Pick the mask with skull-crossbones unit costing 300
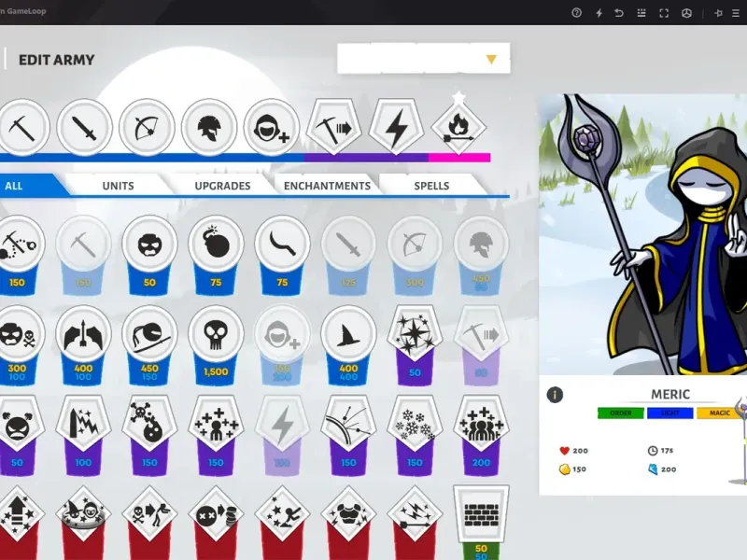This screenshot has height=560, width=747. click(19, 345)
